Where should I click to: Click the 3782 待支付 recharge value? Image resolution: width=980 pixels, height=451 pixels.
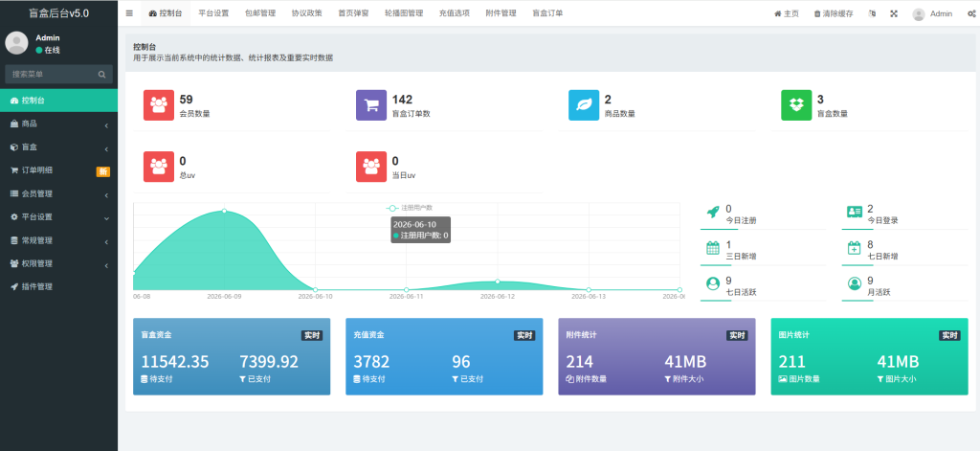point(371,362)
